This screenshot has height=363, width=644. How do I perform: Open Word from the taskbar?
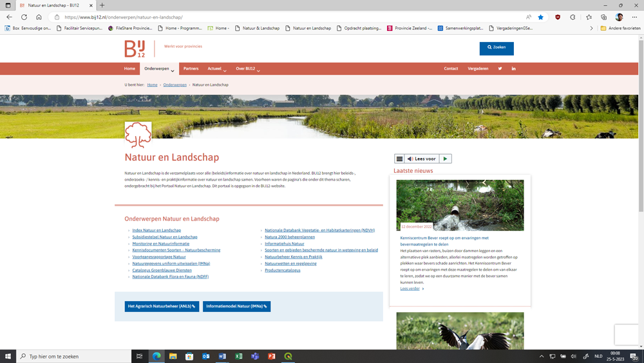tap(222, 357)
